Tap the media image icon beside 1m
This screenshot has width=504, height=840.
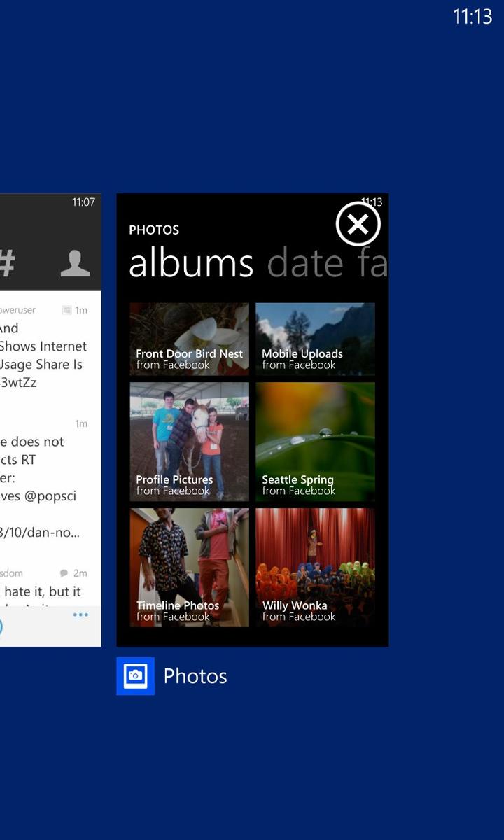coord(67,310)
